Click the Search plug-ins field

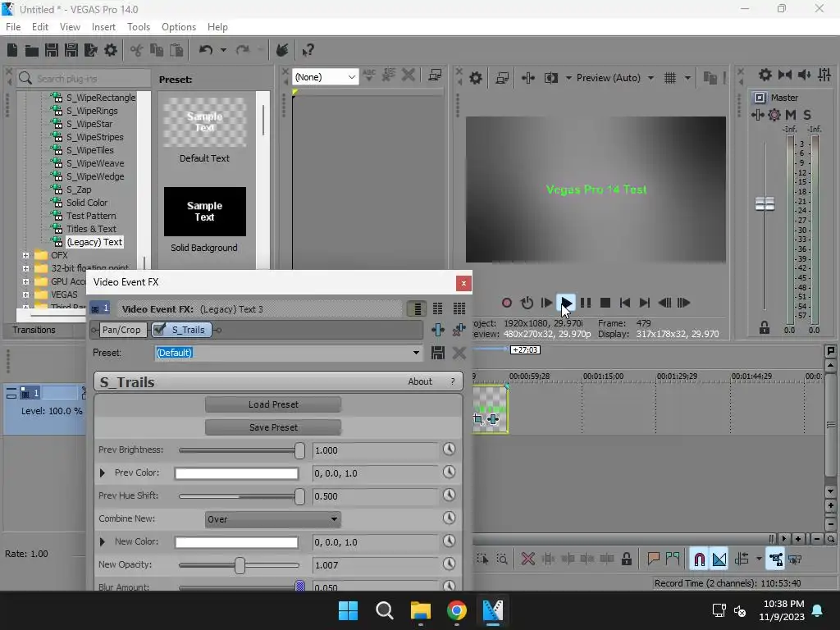83,79
